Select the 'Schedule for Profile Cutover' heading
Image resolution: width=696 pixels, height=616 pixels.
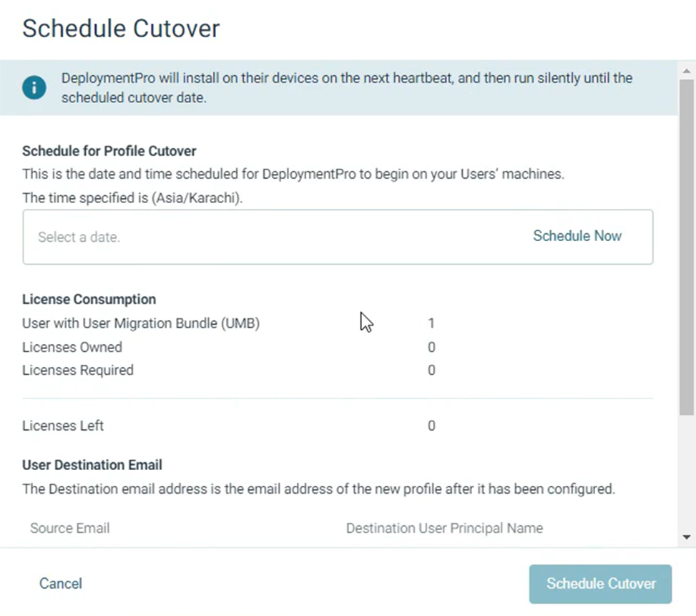(109, 151)
